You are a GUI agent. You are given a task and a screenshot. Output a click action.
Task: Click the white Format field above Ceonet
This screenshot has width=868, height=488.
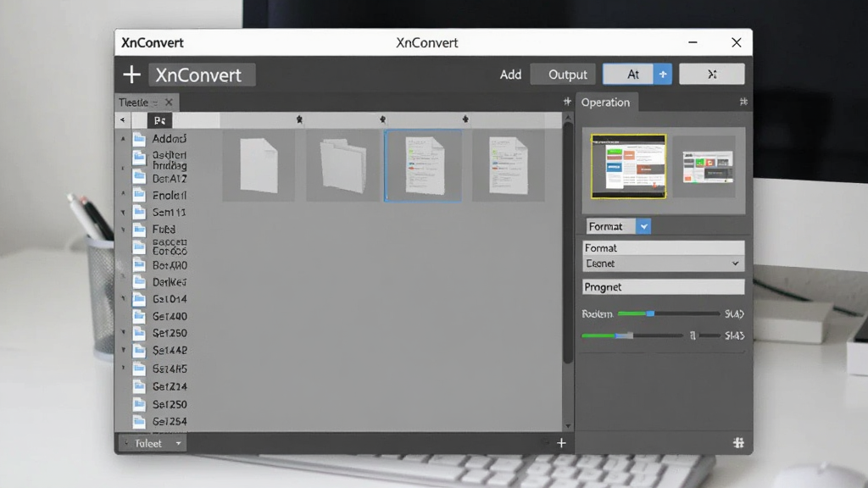click(x=663, y=248)
